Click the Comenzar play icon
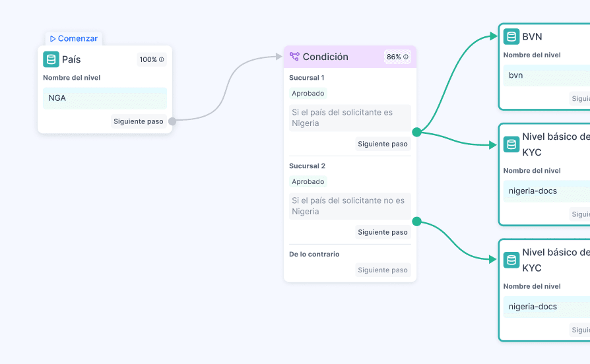 pyautogui.click(x=53, y=39)
